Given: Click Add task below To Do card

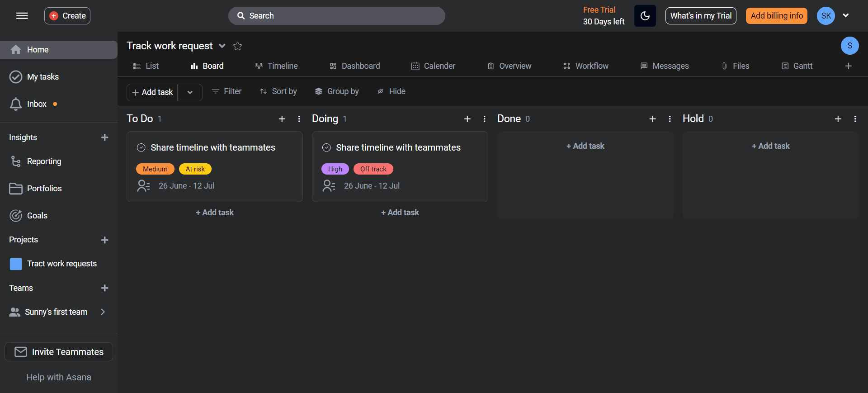Looking at the screenshot, I should coord(215,213).
